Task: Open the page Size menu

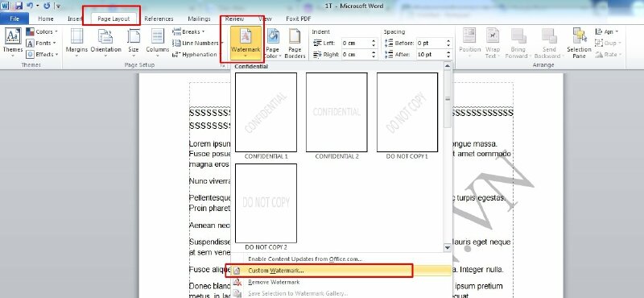Action: [134, 43]
